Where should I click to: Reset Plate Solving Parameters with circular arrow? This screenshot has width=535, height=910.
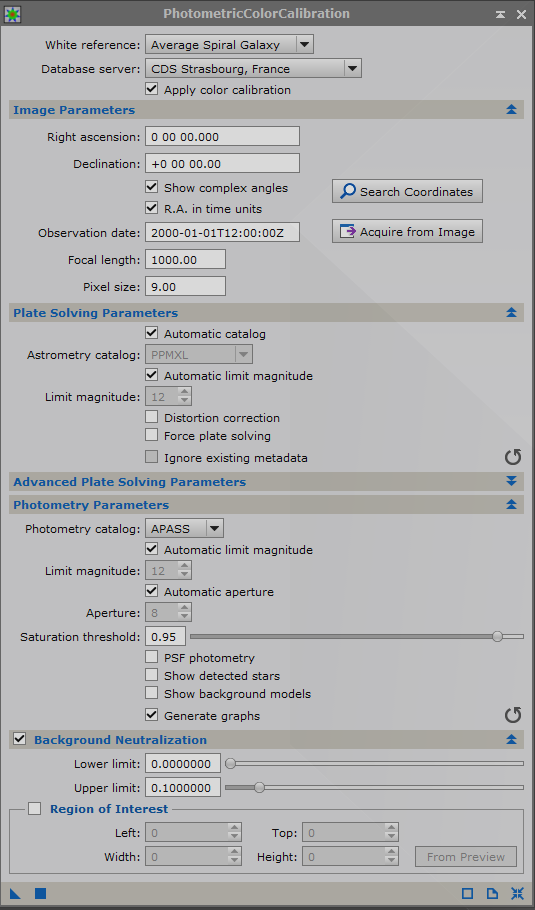point(513,457)
